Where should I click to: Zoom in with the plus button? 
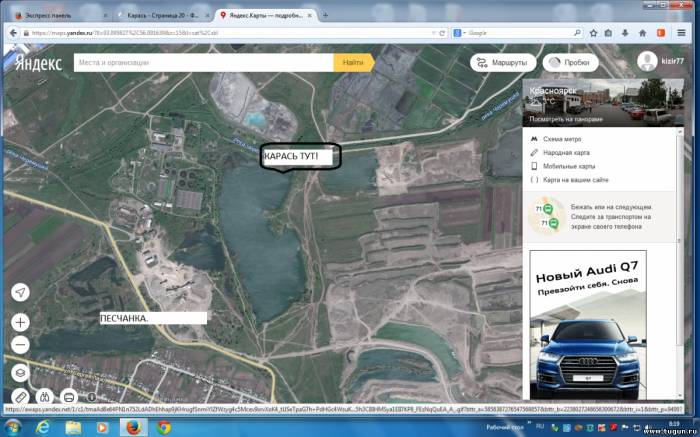pos(20,322)
